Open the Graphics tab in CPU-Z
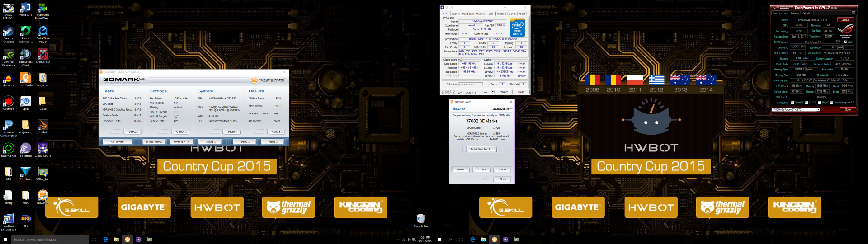This screenshot has width=868, height=244. tap(502, 14)
